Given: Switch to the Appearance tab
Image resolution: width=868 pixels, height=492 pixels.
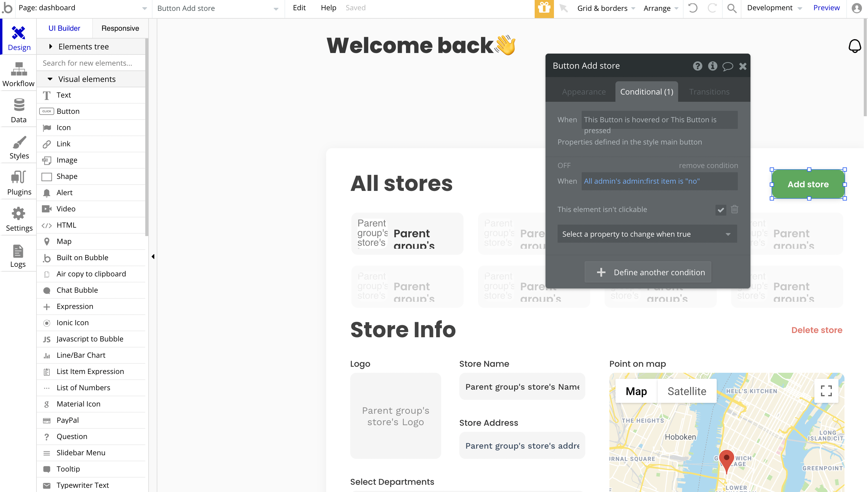Looking at the screenshot, I should (583, 92).
